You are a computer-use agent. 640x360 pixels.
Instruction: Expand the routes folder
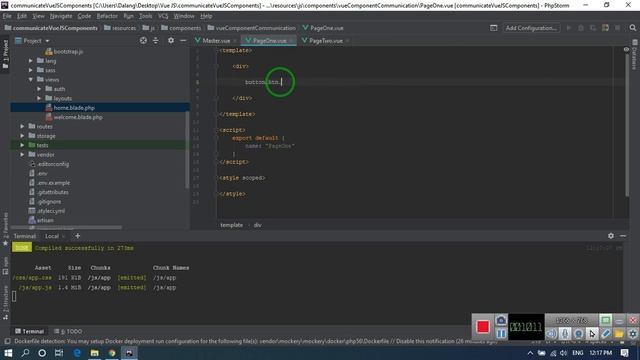(22, 127)
